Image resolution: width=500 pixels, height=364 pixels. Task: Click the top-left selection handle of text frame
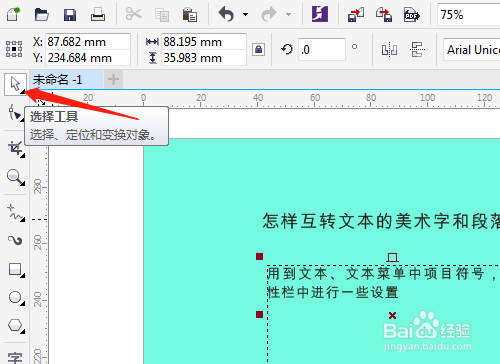point(259,256)
